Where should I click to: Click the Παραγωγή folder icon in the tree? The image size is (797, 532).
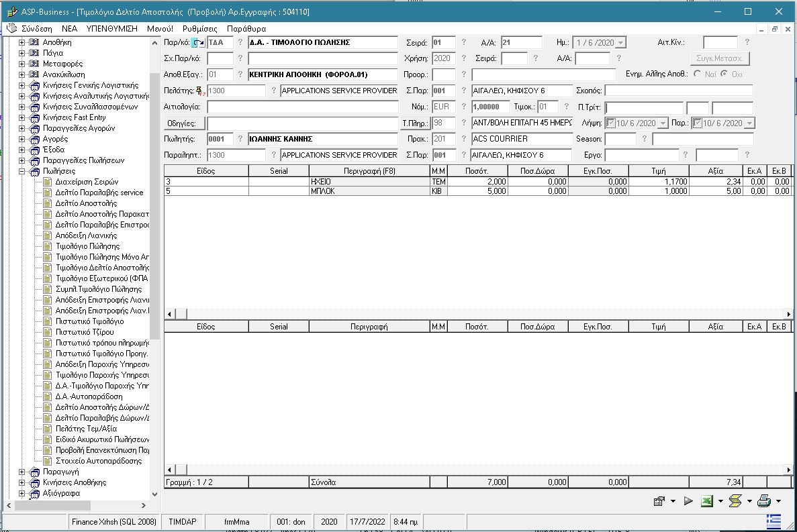(34, 472)
